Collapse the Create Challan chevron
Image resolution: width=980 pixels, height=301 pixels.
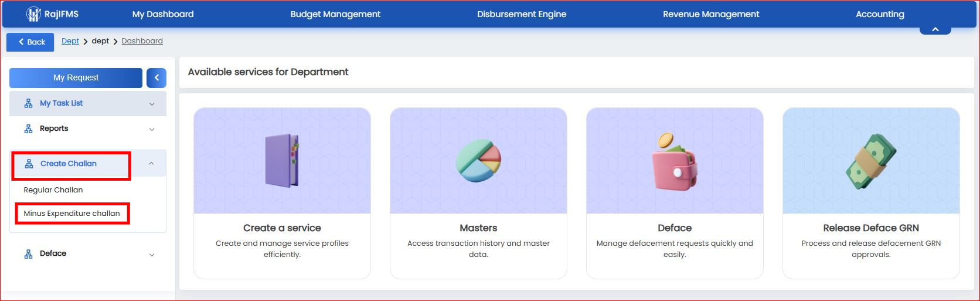(151, 164)
